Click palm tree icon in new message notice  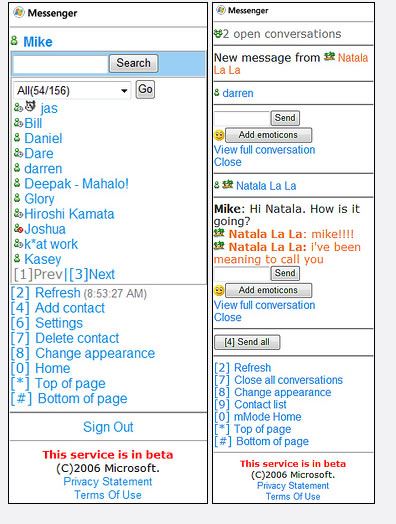tap(329, 57)
